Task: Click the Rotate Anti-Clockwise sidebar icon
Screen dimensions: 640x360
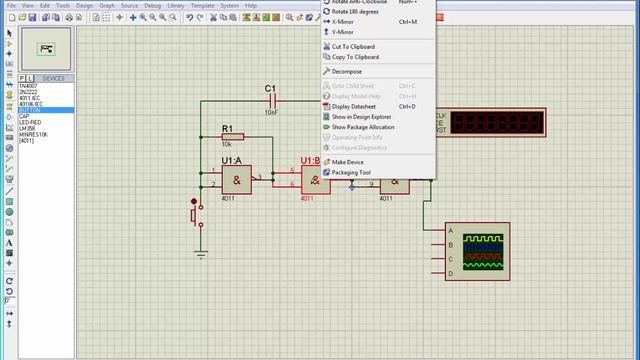Action: pos(9,291)
